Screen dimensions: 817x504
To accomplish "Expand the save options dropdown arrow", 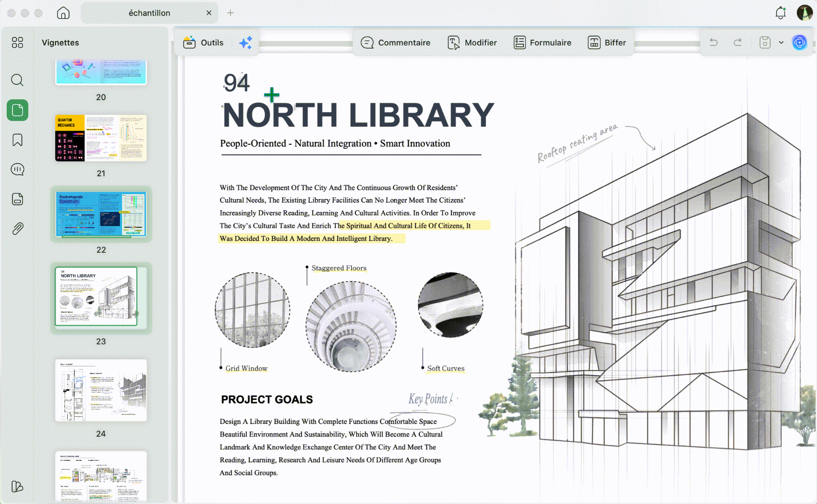I will (781, 43).
